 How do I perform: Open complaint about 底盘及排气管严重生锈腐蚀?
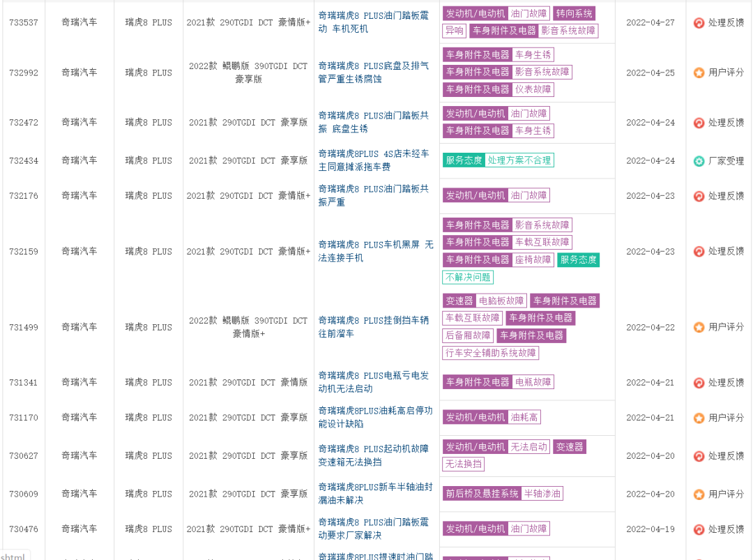click(373, 73)
